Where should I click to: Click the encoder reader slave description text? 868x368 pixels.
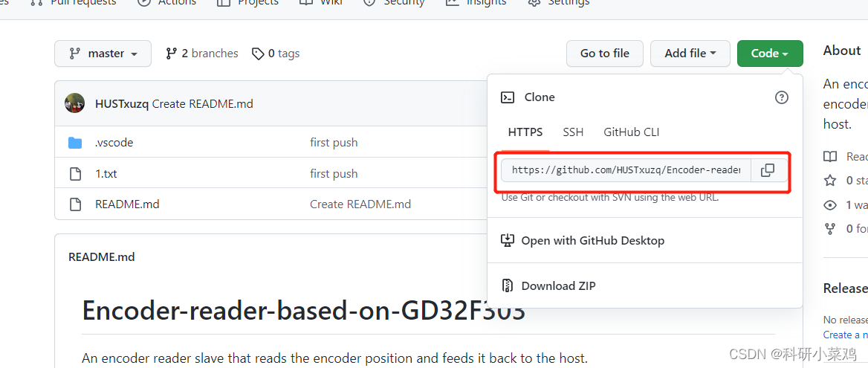[334, 358]
